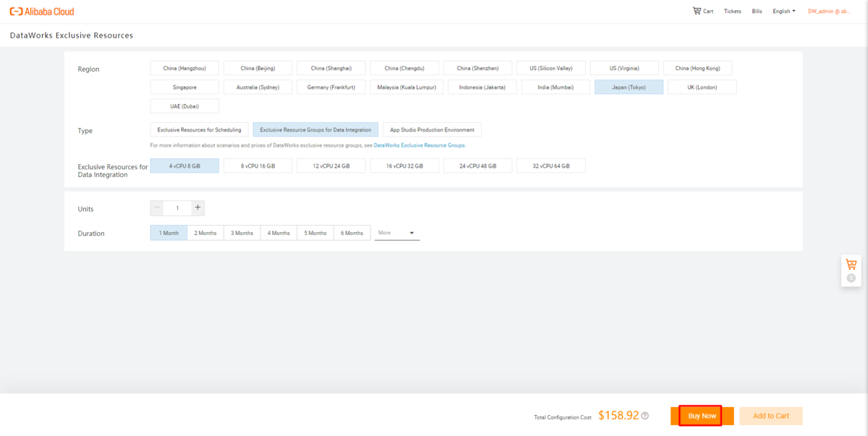Select China (Shanghai) region

331,68
